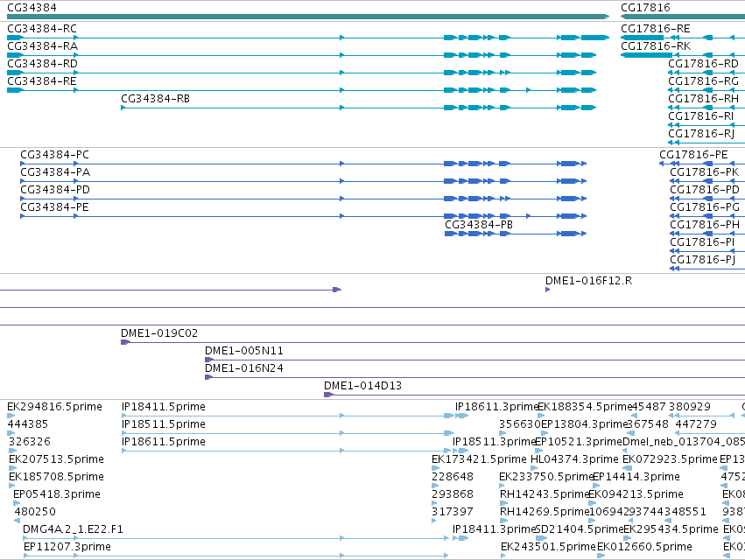Click the IP18611.3prime EST label
The height and width of the screenshot is (560, 745).
(496, 407)
